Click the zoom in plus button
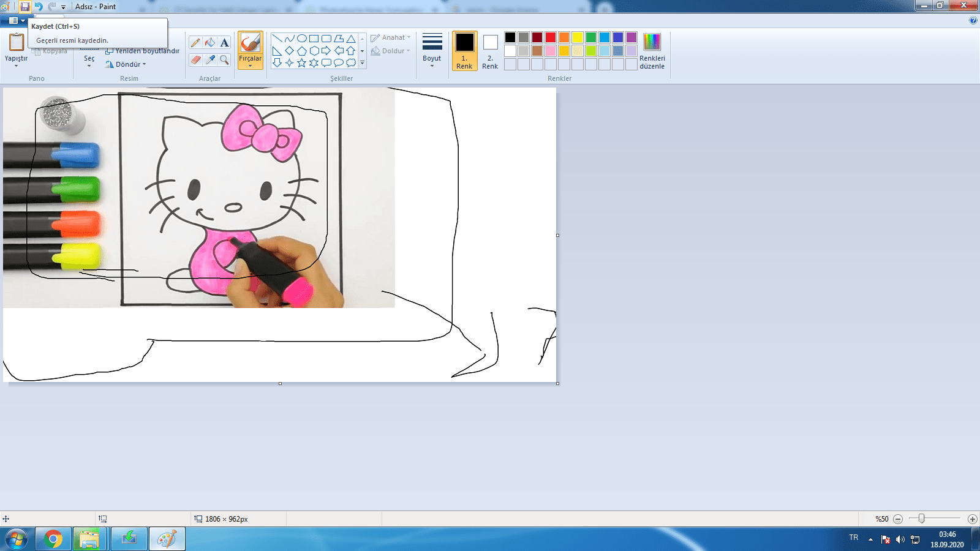This screenshot has width=980, height=551. point(972,519)
